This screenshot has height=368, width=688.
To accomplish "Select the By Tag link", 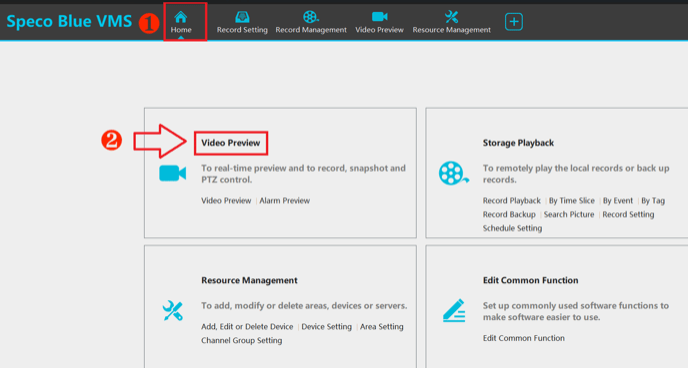I will (x=653, y=200).
